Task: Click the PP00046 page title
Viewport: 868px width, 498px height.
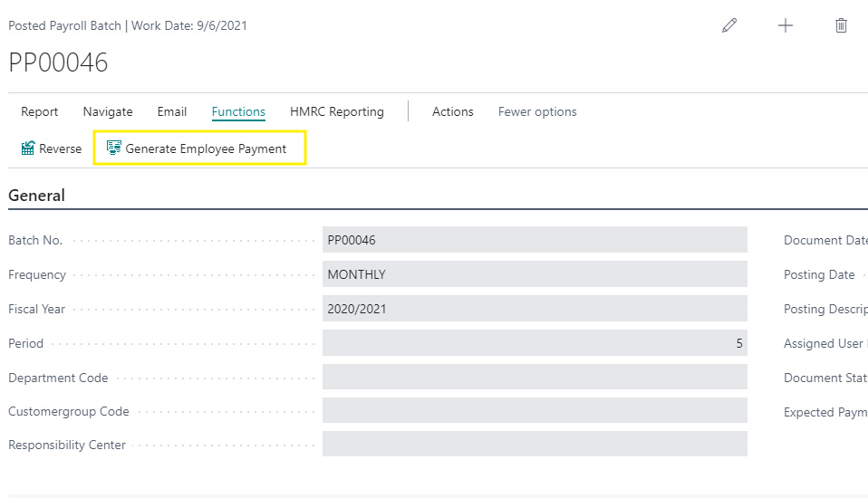Action: pyautogui.click(x=58, y=62)
